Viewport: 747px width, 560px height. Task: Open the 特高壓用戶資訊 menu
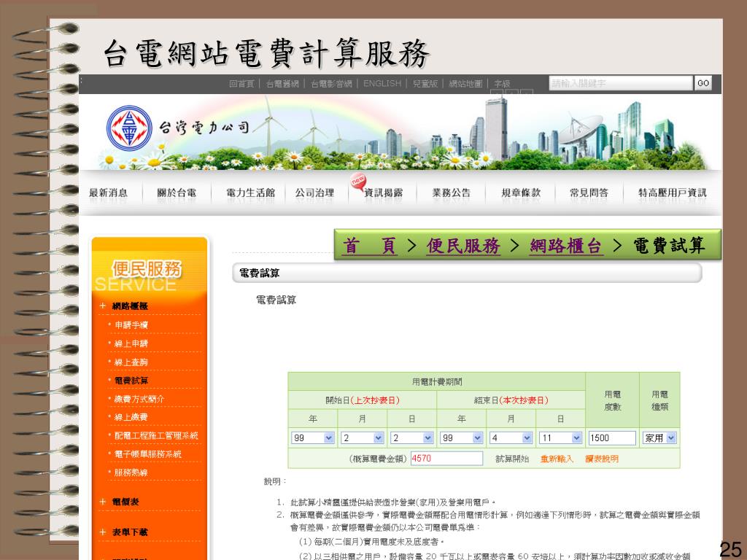(x=672, y=192)
